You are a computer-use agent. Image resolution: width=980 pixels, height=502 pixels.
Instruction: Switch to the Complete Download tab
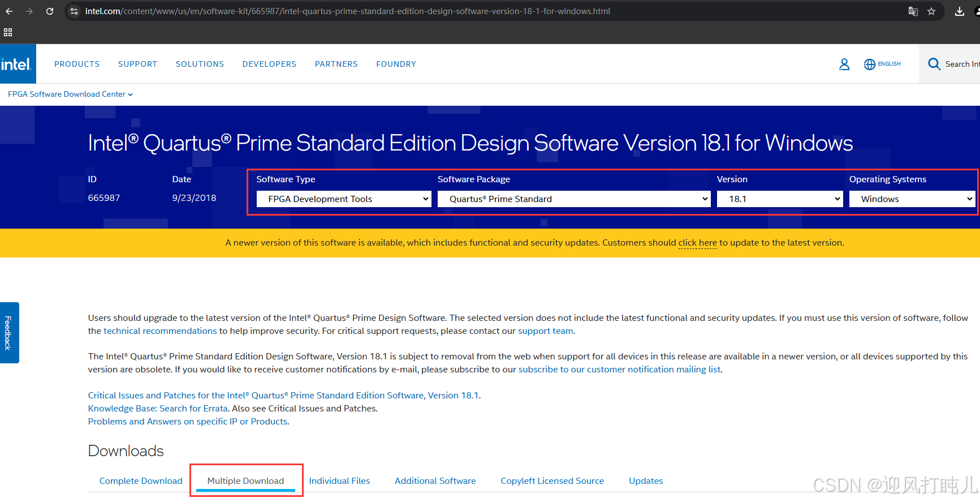coord(141,480)
